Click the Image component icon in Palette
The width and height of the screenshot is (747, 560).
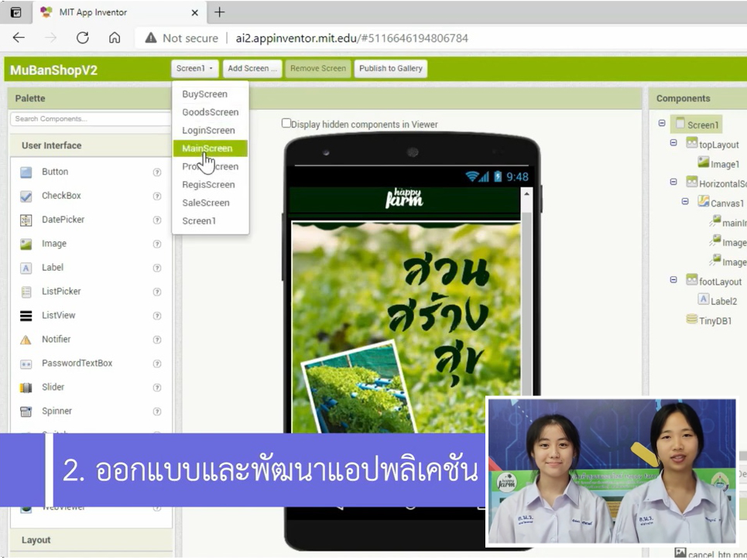[26, 244]
